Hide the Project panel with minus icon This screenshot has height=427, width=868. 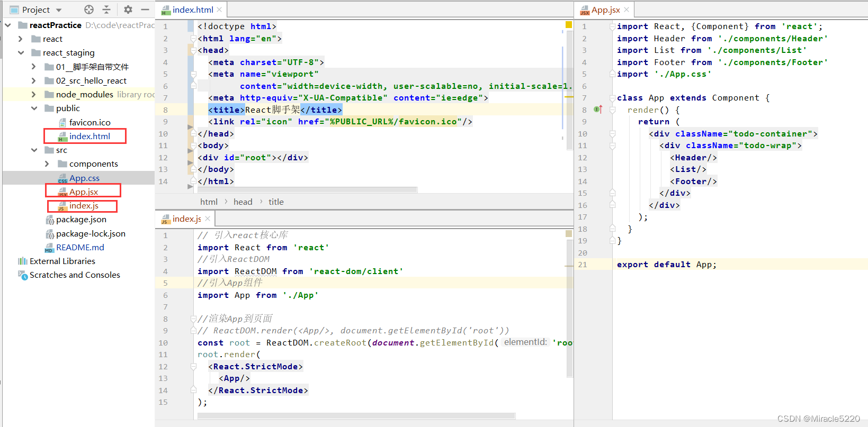pos(145,10)
